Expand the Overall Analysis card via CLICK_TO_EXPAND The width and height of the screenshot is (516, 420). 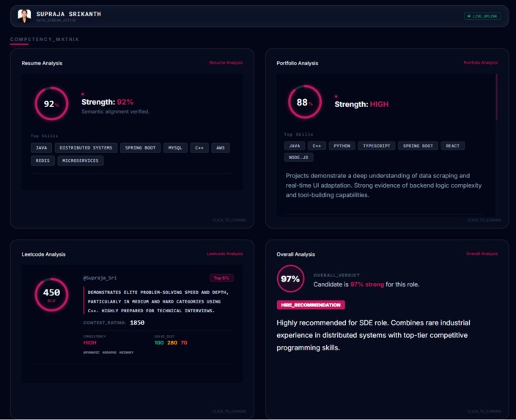pyautogui.click(x=484, y=411)
